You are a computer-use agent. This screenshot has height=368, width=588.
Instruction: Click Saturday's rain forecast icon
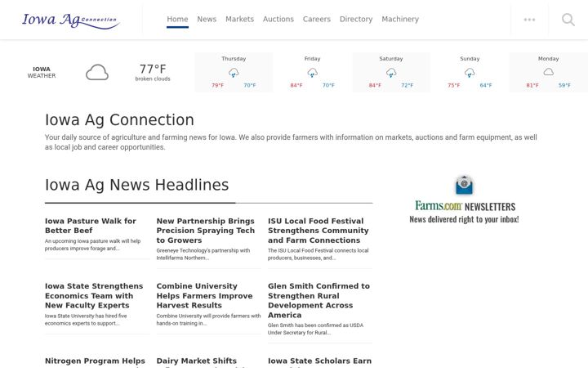(391, 73)
